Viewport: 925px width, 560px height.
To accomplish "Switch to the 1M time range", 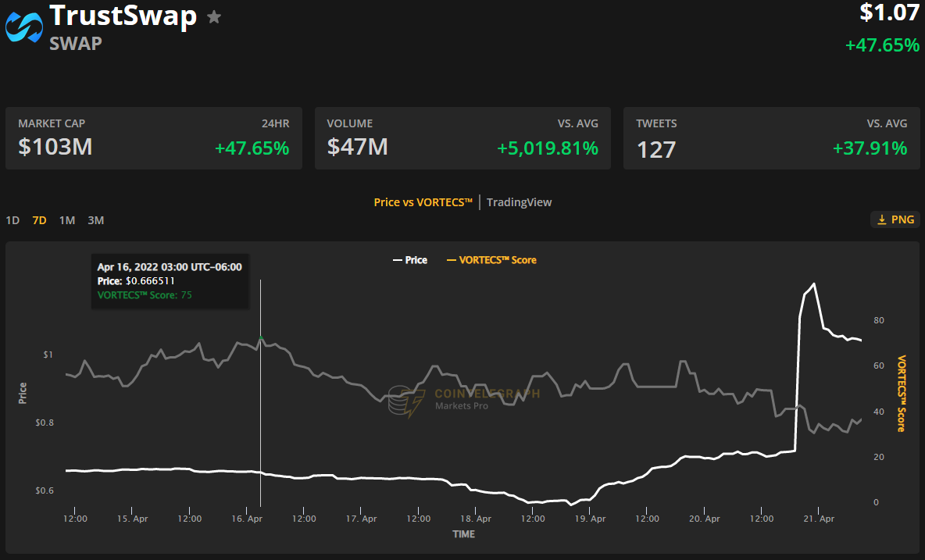I will (67, 220).
